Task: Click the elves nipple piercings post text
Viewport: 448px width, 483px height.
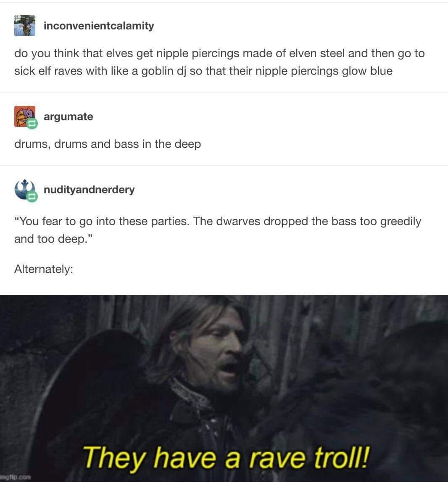Action: tap(219, 62)
